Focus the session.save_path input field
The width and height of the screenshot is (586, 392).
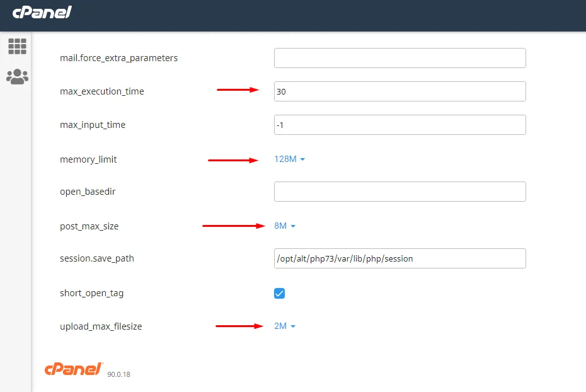(400, 258)
